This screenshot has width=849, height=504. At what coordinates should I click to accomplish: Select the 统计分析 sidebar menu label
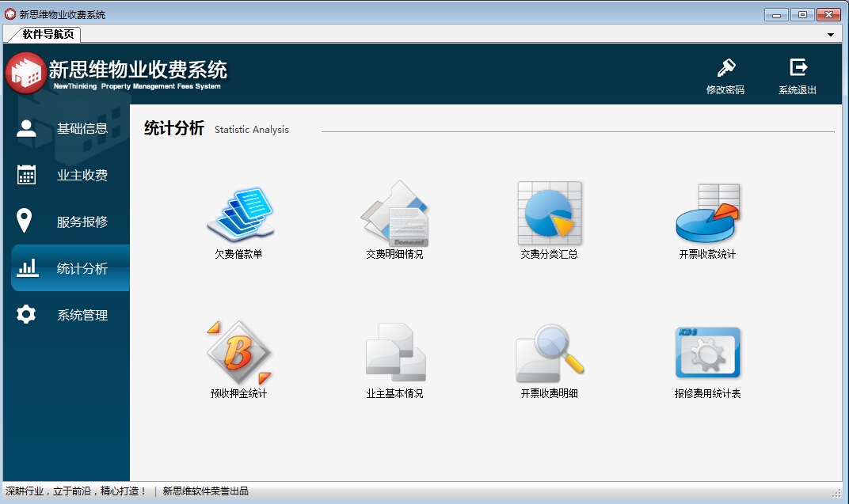pyautogui.click(x=82, y=268)
